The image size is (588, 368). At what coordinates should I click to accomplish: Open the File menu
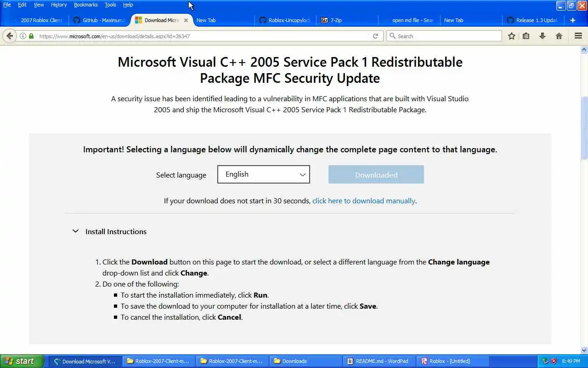point(7,5)
